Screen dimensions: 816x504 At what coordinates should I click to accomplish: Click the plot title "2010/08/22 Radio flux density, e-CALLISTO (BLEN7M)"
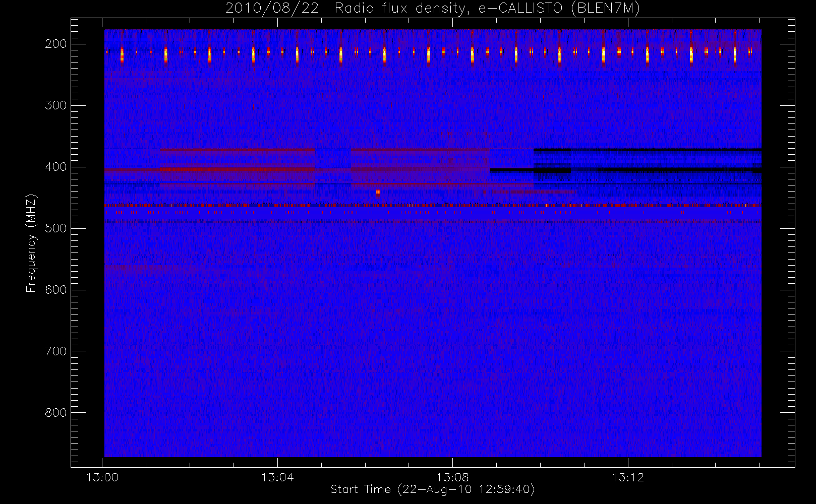(433, 9)
